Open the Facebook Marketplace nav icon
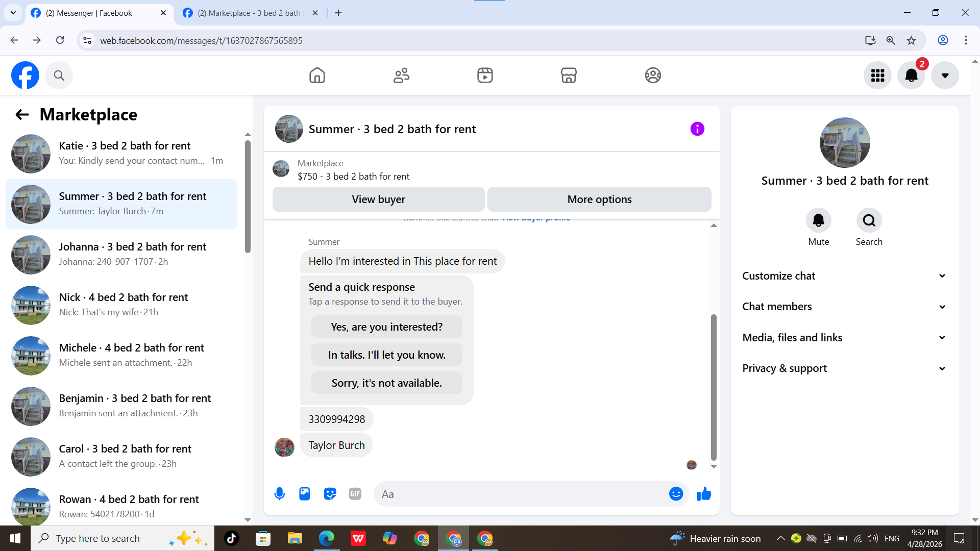 pos(569,76)
